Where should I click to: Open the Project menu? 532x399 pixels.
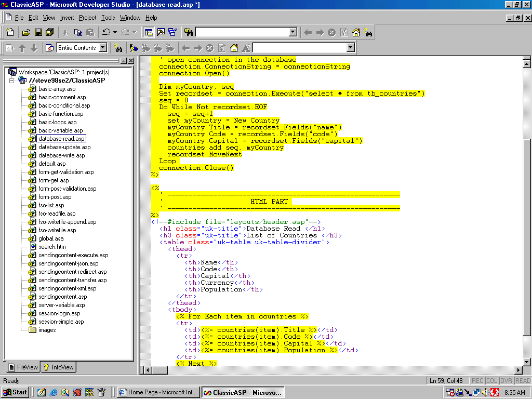coord(88,18)
